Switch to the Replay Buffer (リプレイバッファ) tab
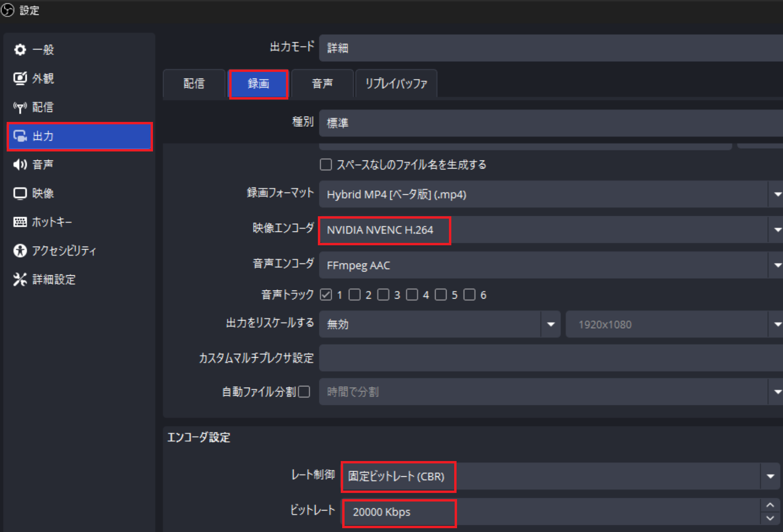 pyautogui.click(x=396, y=84)
